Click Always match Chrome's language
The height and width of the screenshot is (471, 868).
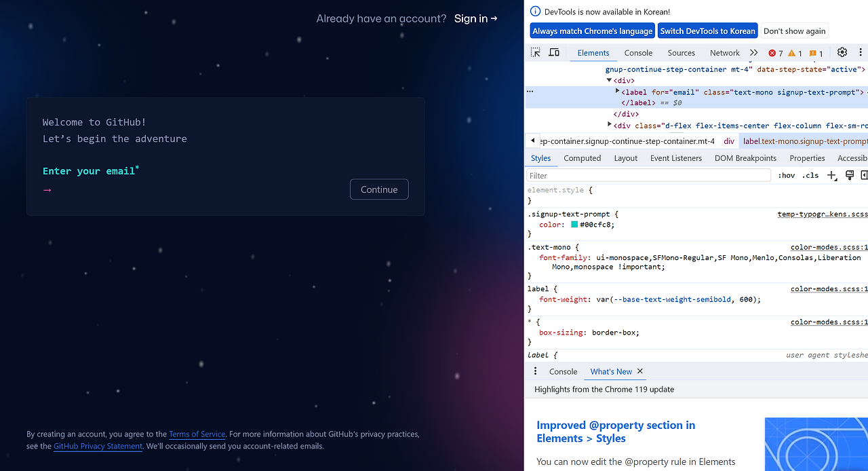593,31
